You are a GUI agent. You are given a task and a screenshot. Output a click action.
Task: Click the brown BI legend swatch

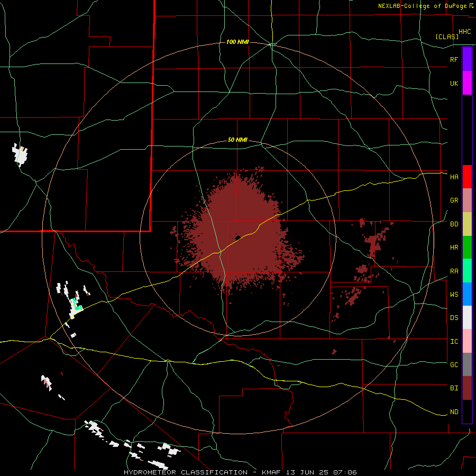coord(467,388)
